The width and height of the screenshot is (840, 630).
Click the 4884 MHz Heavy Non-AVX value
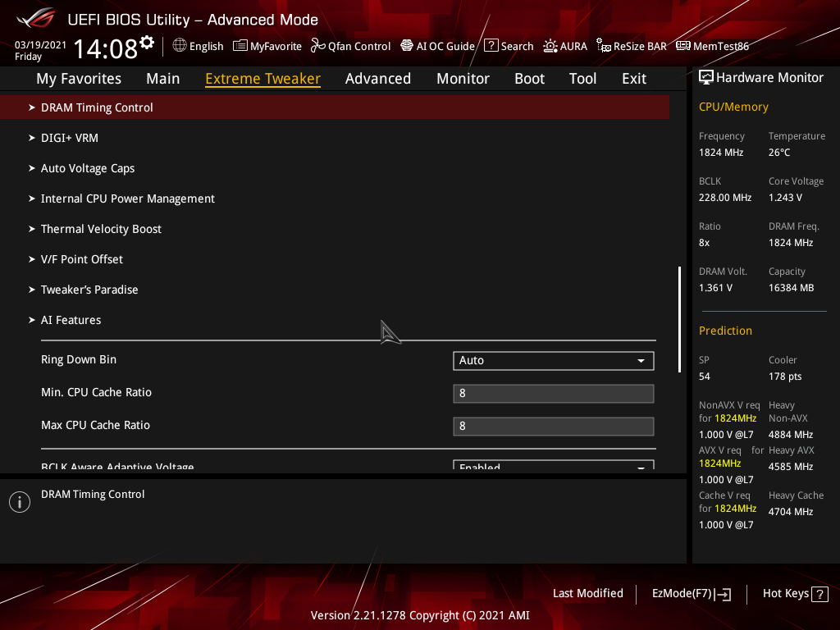(x=791, y=435)
